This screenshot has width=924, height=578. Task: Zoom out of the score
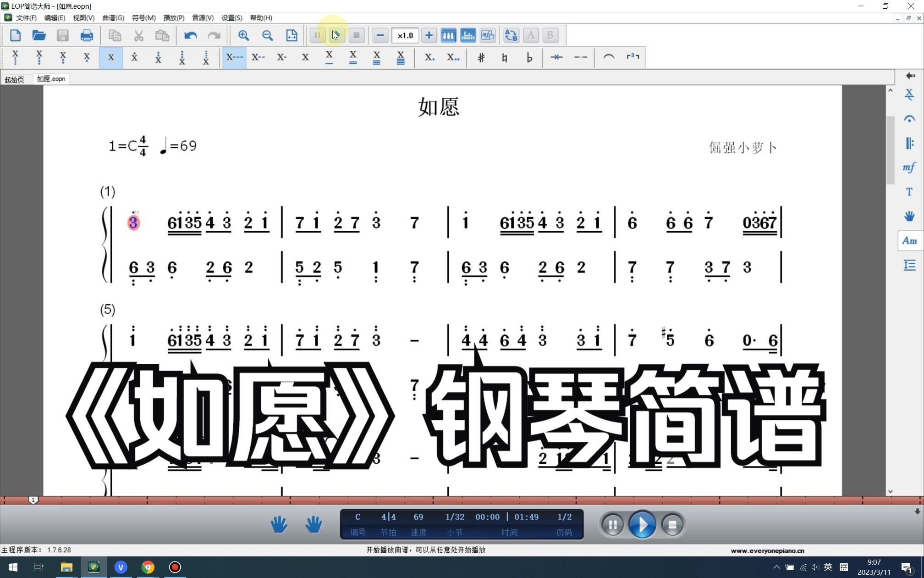pos(267,35)
